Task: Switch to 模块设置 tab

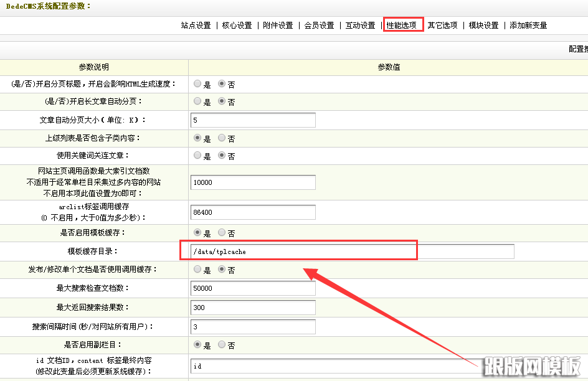Action: pyautogui.click(x=483, y=26)
